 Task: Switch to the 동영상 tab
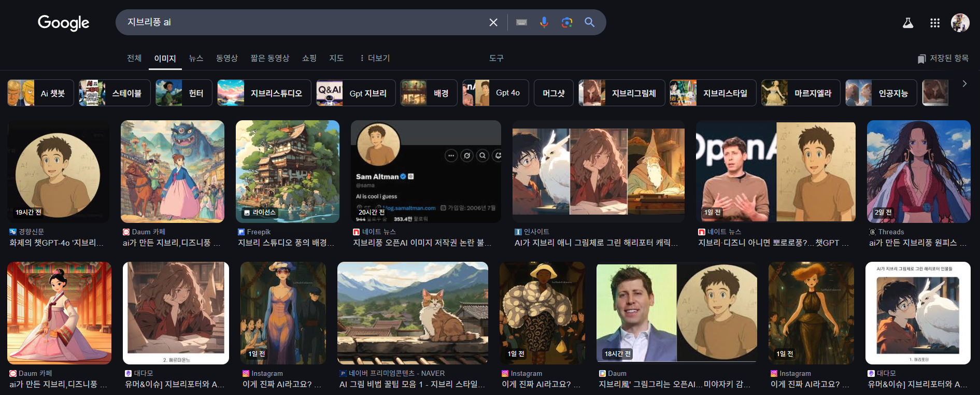pos(227,58)
